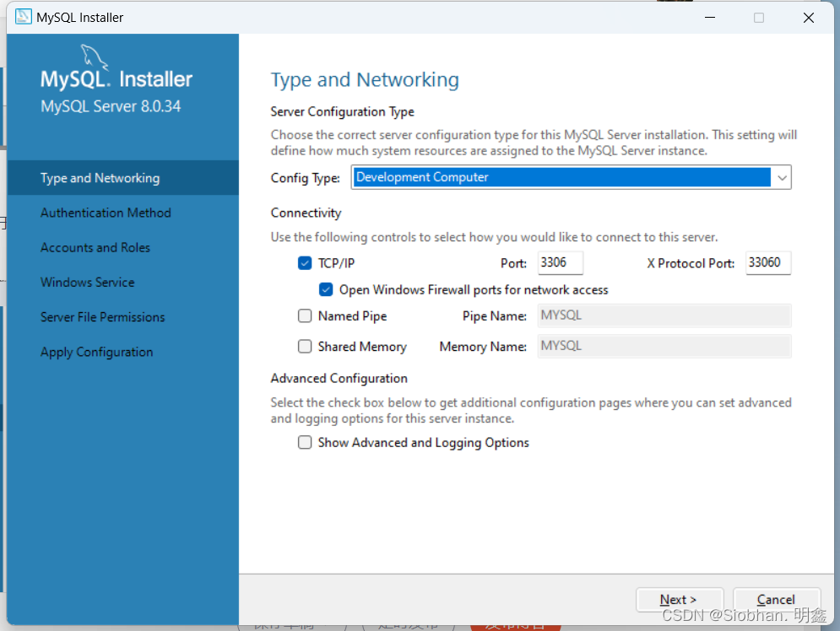840x631 pixels.
Task: Click the disabled Pipe Name field
Action: [664, 315]
